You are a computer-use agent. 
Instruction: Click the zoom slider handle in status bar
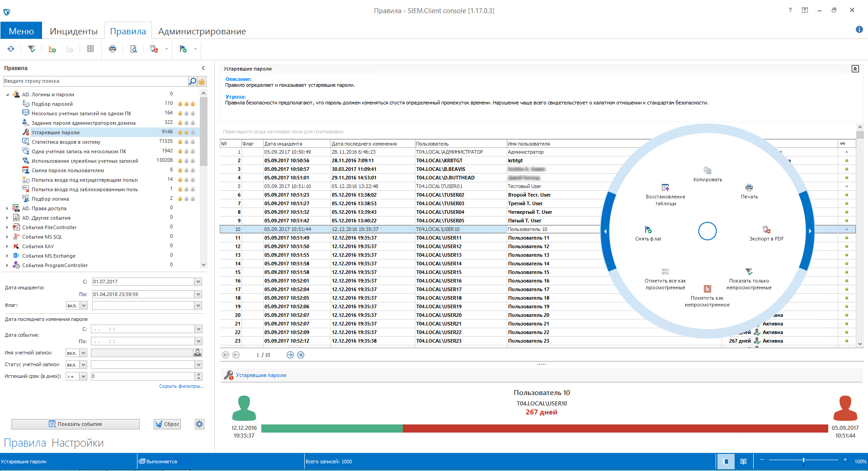[x=803, y=461]
